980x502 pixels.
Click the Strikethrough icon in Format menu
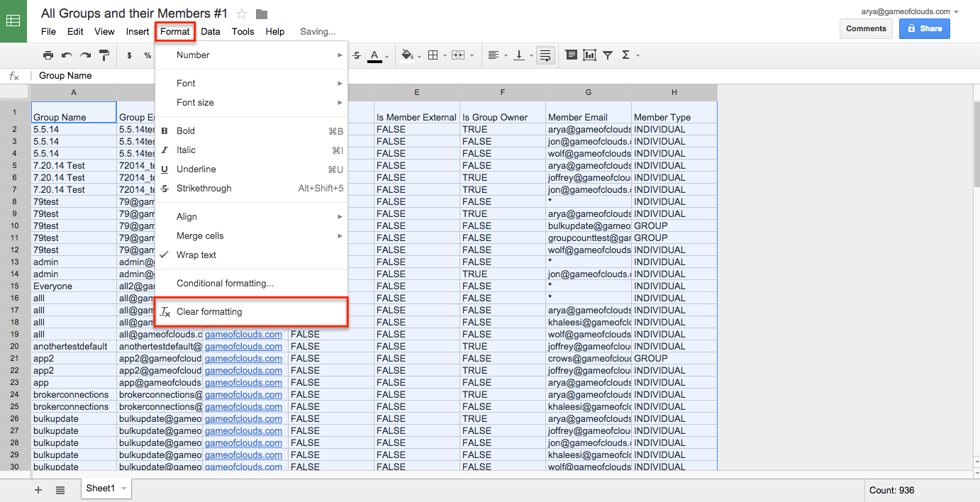coord(165,189)
